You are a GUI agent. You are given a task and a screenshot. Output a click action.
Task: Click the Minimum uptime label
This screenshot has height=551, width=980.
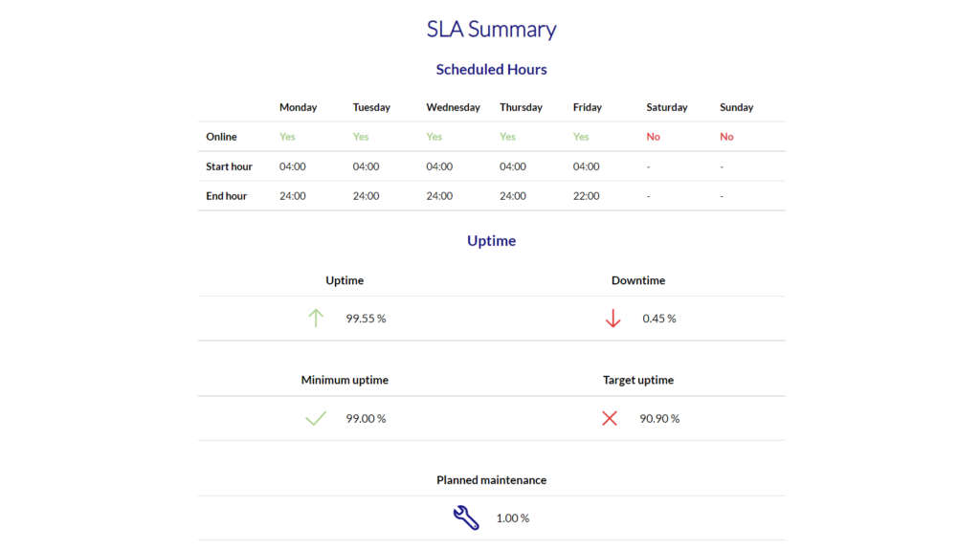click(345, 381)
